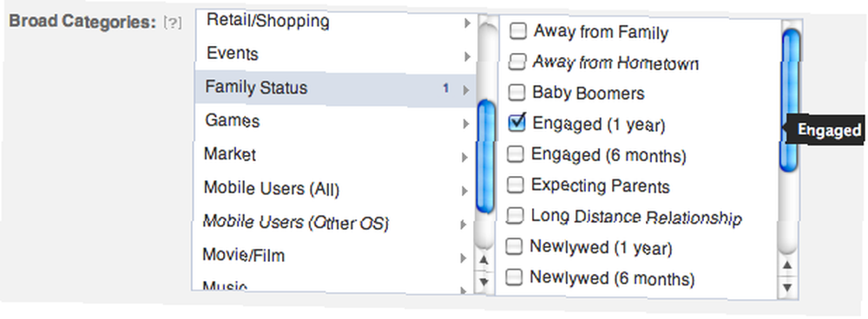Screen dimensions: 868x319
Task: Select the Family Status category
Action: [334, 88]
